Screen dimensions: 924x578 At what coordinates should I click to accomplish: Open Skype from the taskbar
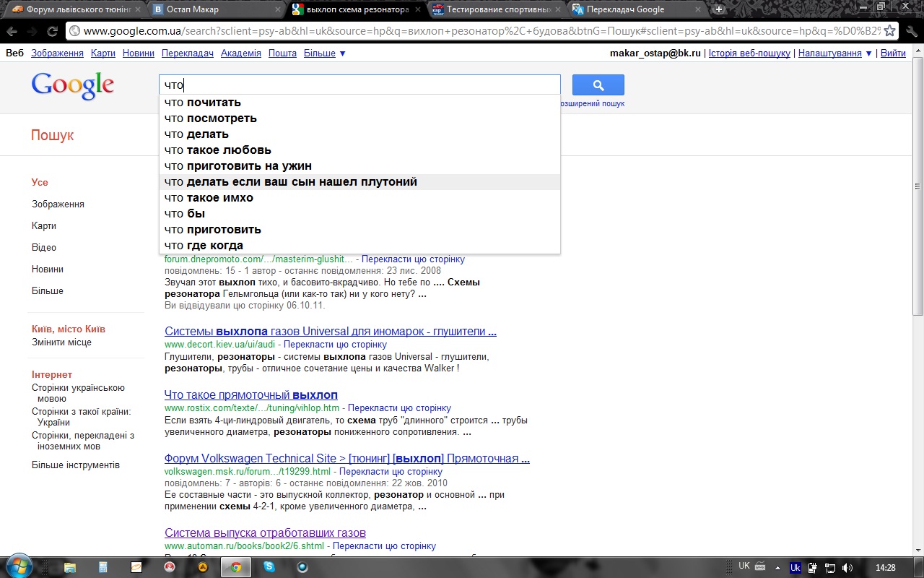[x=269, y=567]
